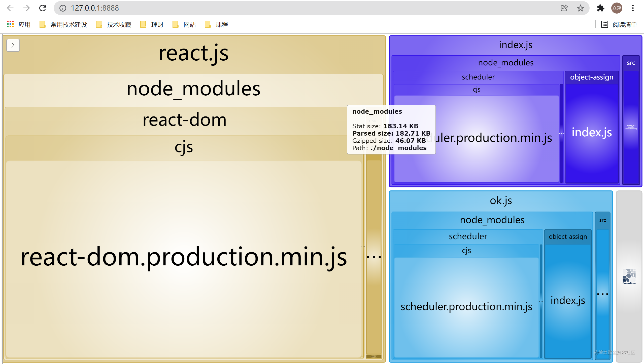Open the Chrome three-dot menu
This screenshot has height=364, width=644.
point(633,8)
